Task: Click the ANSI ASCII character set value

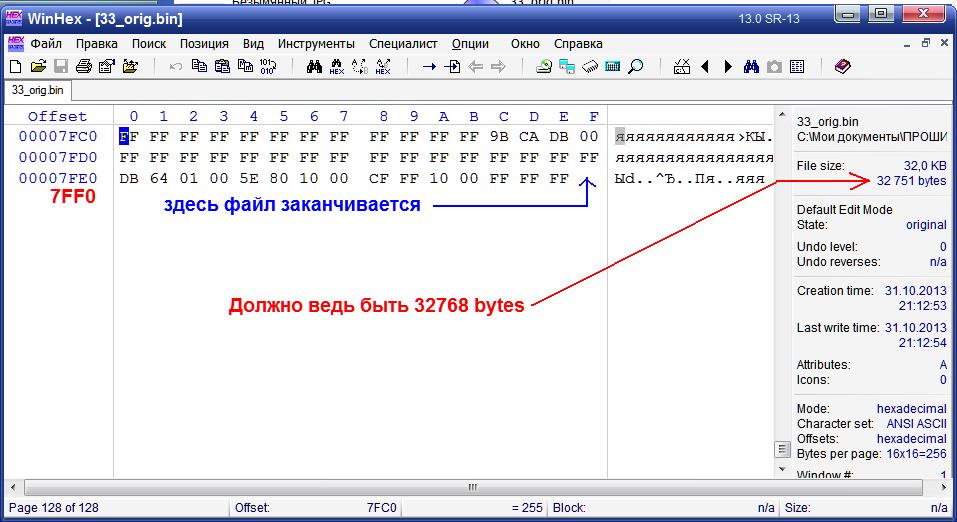Action: coord(917,424)
